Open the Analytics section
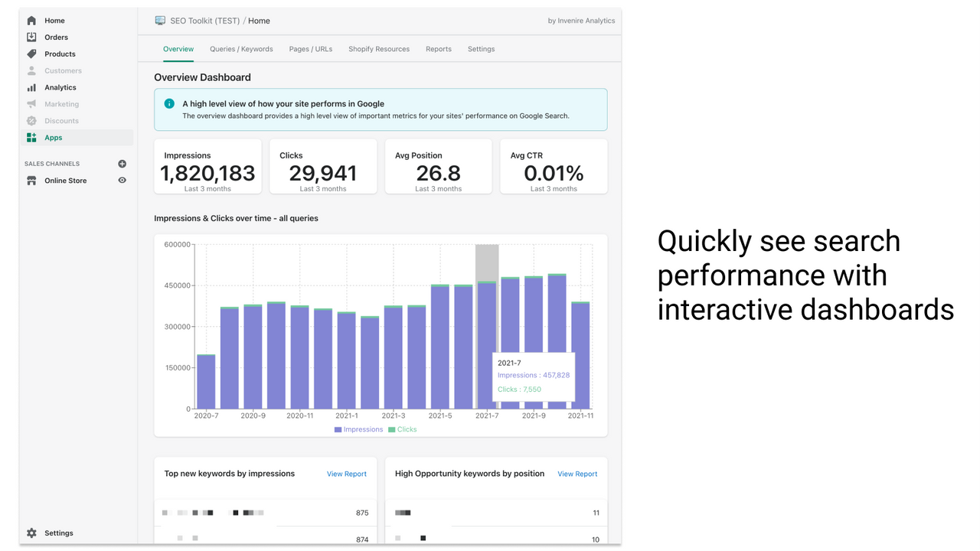The image size is (980, 551). tap(31, 86)
